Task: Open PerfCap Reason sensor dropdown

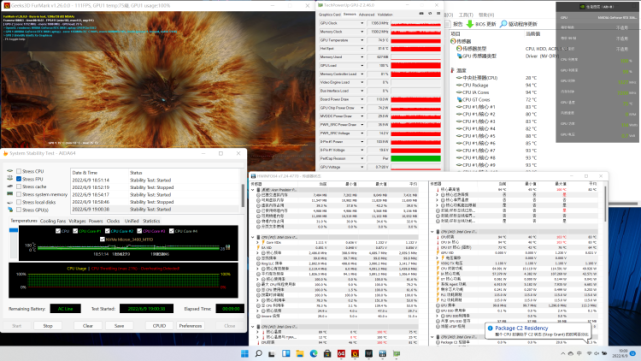Action: pyautogui.click(x=362, y=158)
